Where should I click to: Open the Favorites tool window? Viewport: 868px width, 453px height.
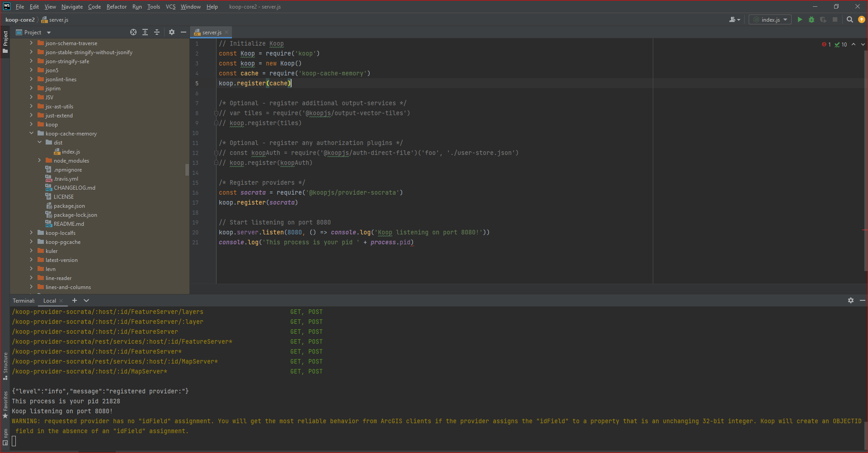click(5, 405)
